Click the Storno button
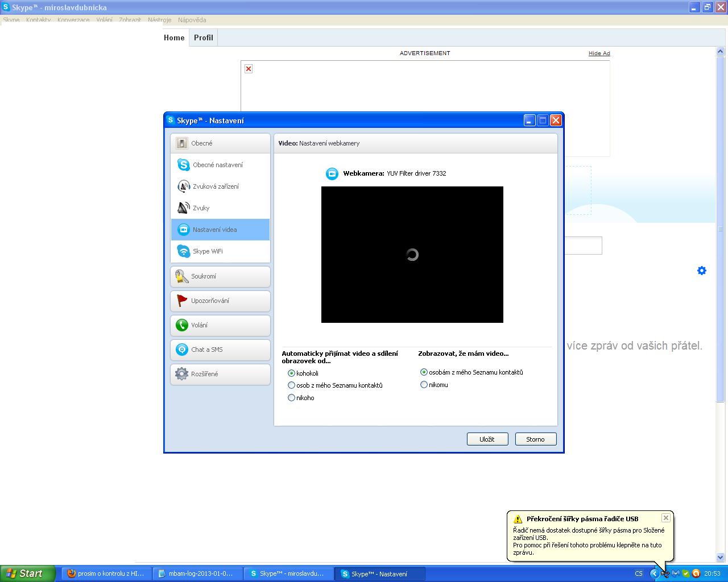This screenshot has width=728, height=582. coord(536,439)
